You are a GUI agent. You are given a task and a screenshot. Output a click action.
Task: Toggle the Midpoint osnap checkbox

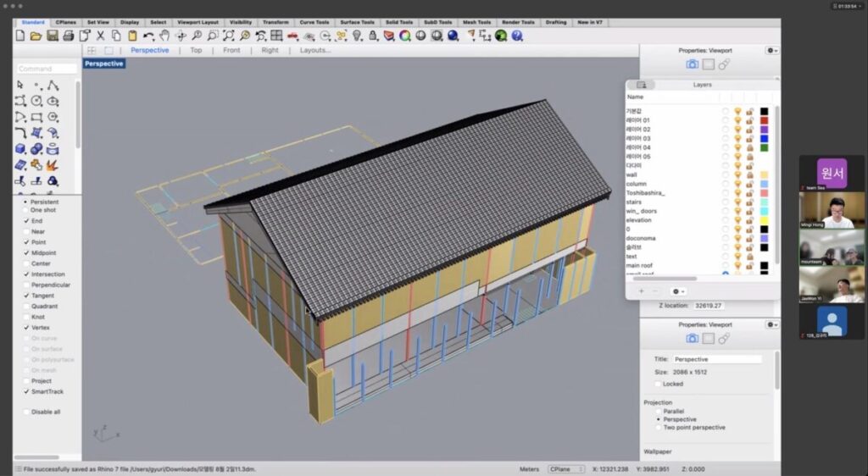26,252
